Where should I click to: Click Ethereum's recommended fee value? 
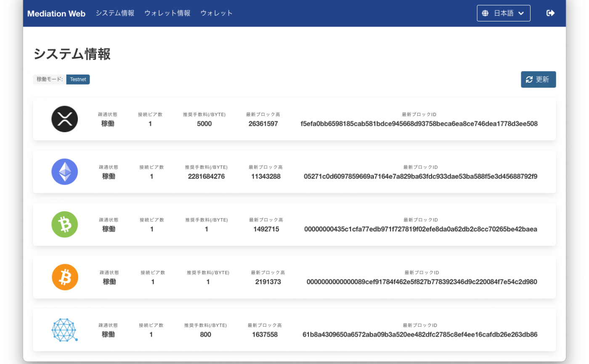point(205,176)
